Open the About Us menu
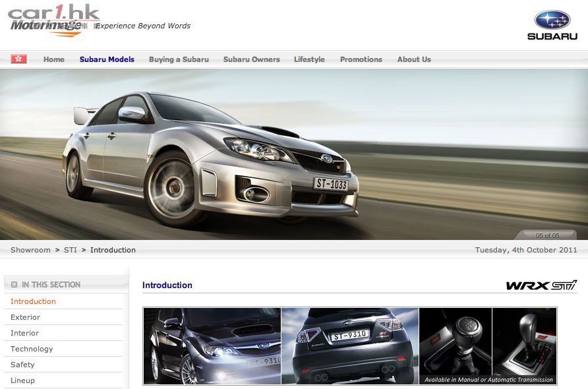This screenshot has width=588, height=389. [414, 59]
